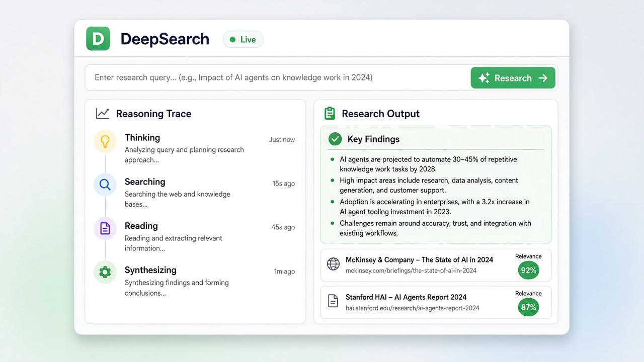The width and height of the screenshot is (644, 362).
Task: Click the Live status badge
Action: tap(243, 40)
